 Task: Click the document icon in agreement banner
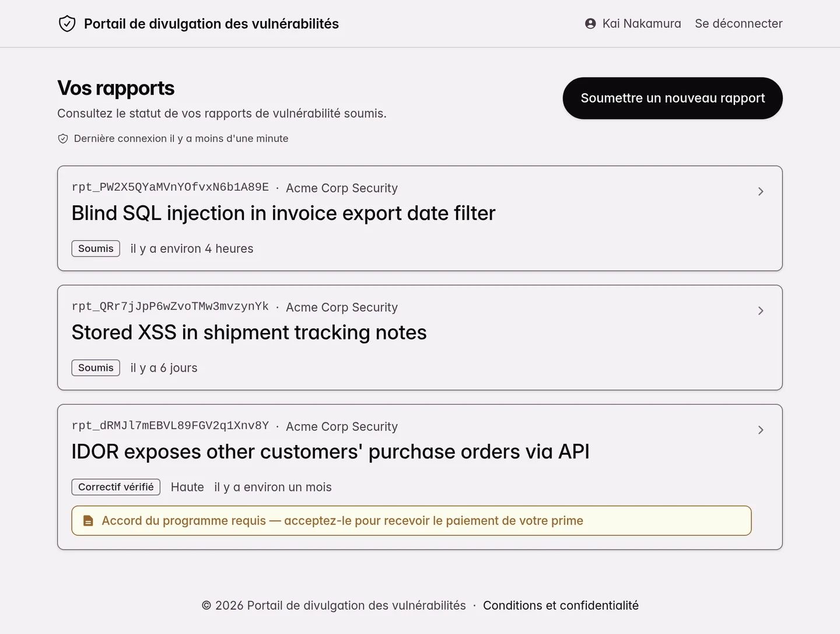(x=88, y=521)
